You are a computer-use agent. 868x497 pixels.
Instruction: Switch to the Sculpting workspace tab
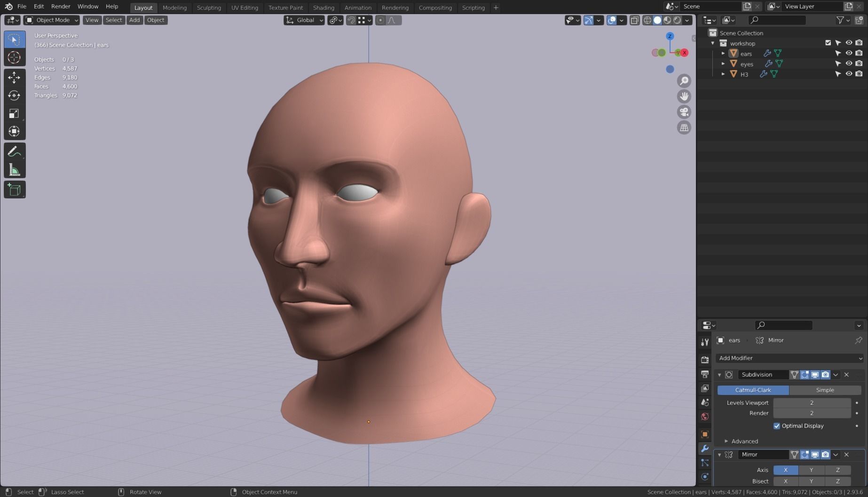pos(209,8)
